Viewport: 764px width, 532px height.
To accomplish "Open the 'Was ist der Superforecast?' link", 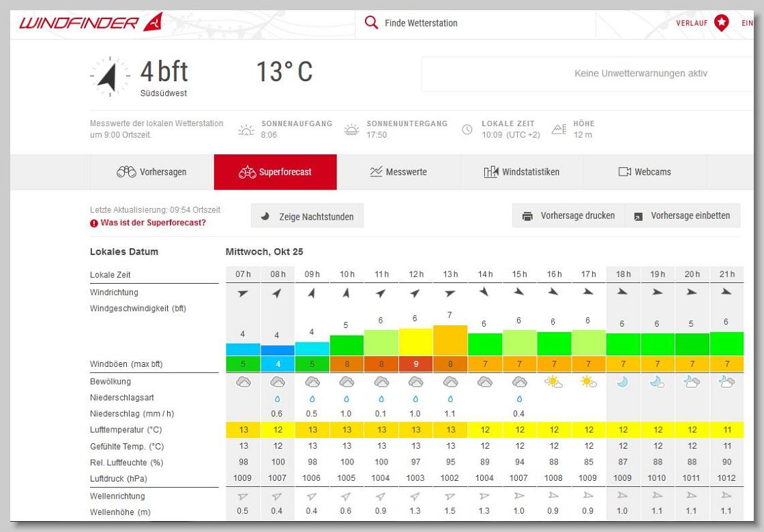I will 148,222.
